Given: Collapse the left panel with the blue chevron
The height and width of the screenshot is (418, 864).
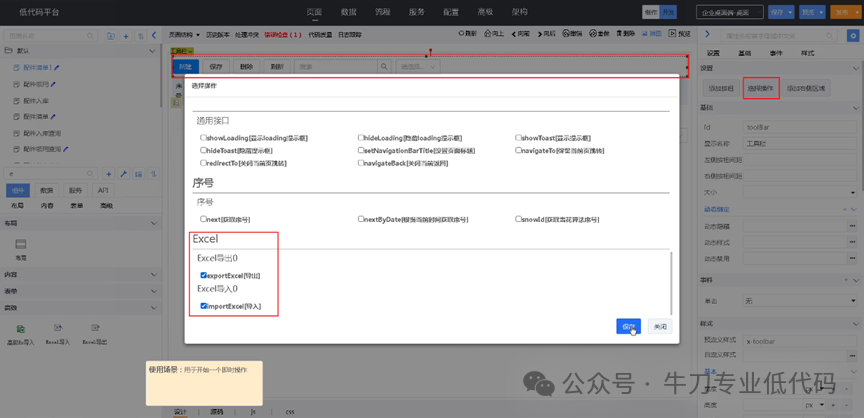Looking at the screenshot, I should click(155, 36).
